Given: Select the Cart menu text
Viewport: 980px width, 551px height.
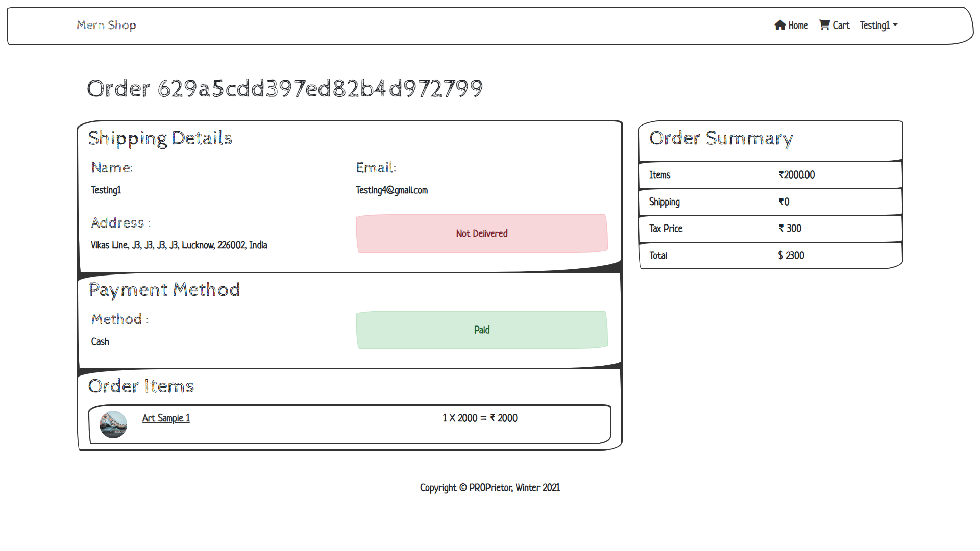Looking at the screenshot, I should [x=841, y=26].
